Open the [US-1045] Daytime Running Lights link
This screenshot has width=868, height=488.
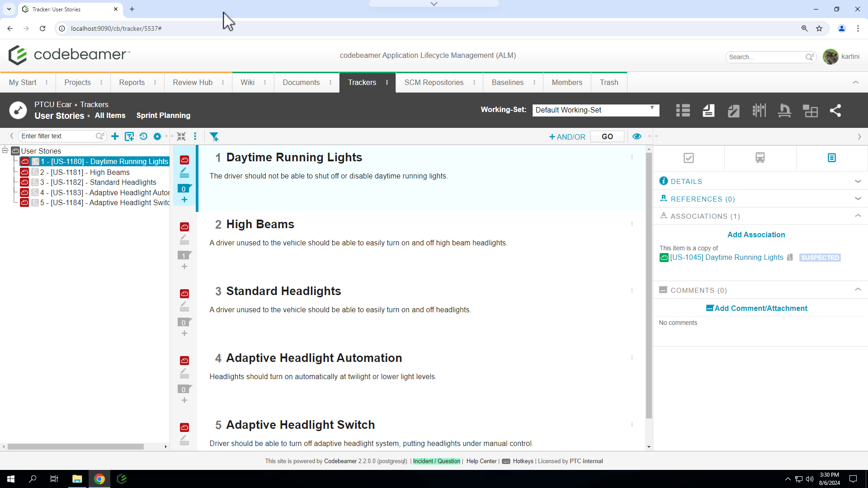point(726,258)
